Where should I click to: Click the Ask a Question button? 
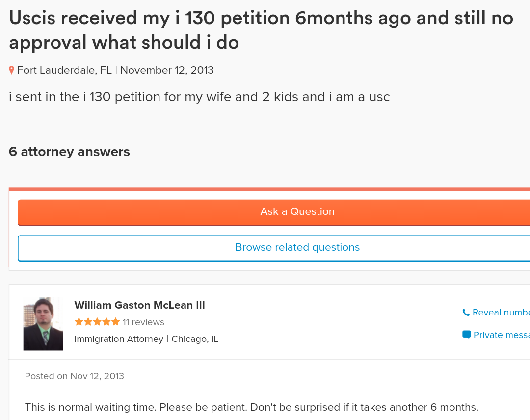coord(274,212)
